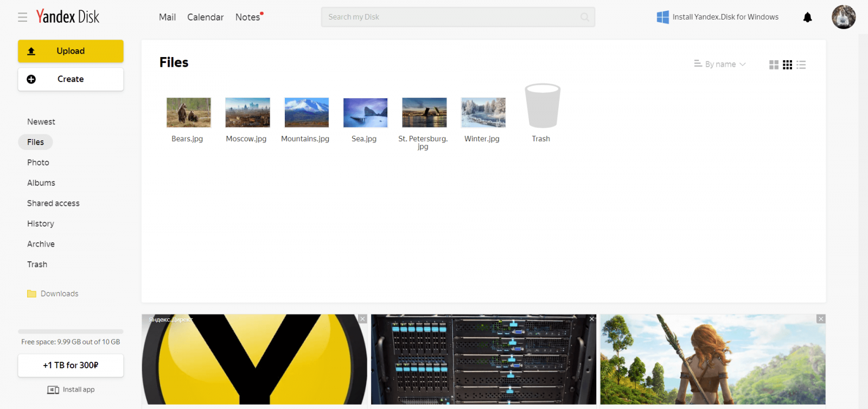Viewport: 868px width, 409px height.
Task: Select the Mountains.jpg thumbnail
Action: coord(307,112)
